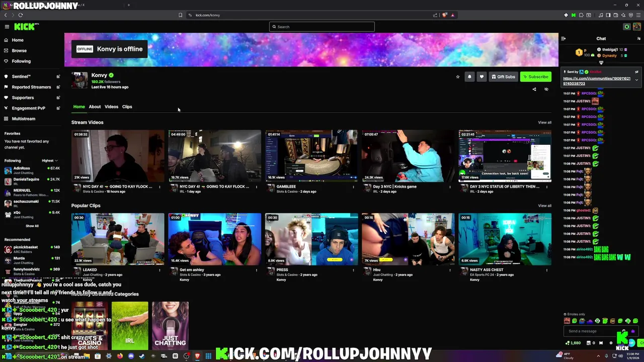The image size is (644, 362).
Task: Click View all for Stream Videos
Action: coord(544,123)
